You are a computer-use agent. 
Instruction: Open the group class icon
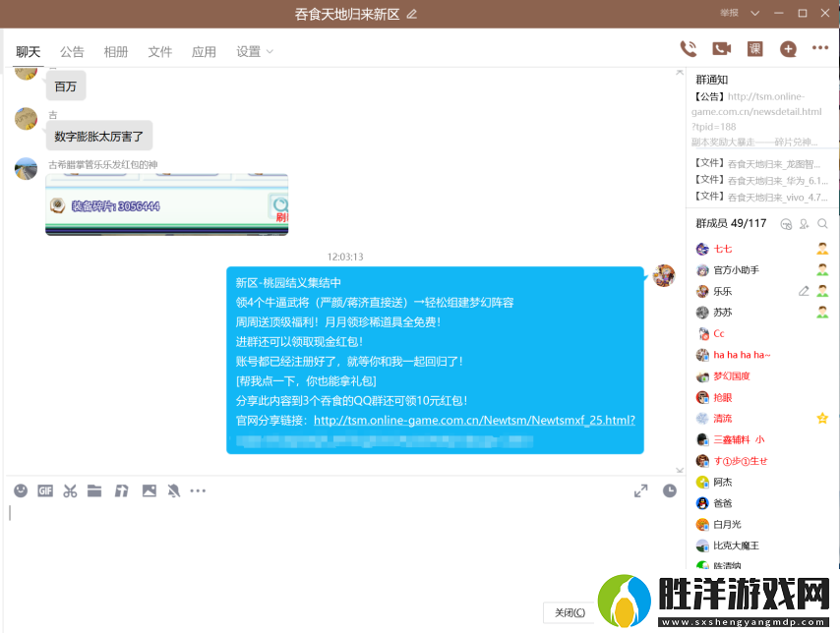tap(754, 49)
